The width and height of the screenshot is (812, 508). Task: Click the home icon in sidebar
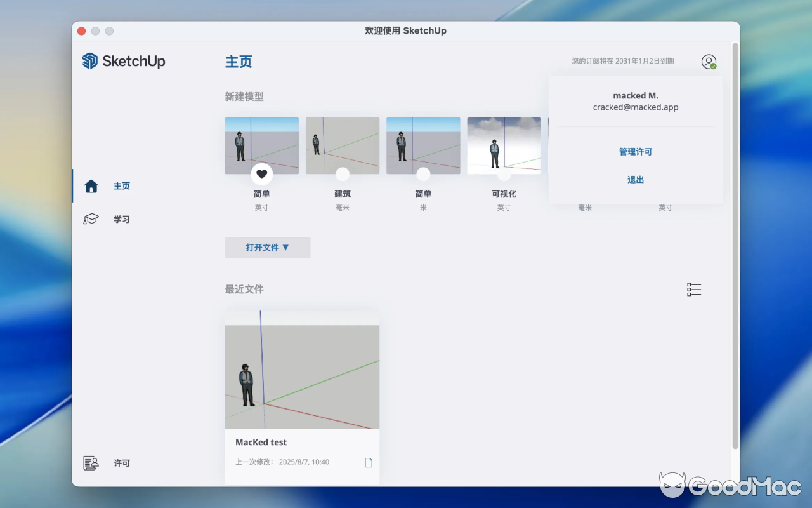(91, 186)
